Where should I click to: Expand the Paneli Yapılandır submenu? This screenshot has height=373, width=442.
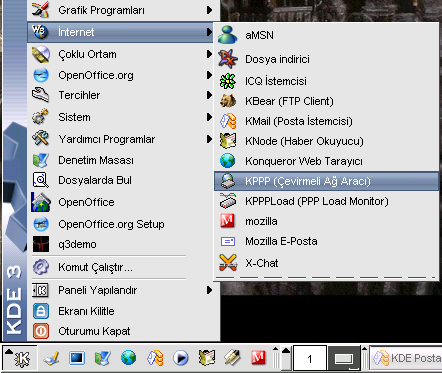(x=123, y=290)
